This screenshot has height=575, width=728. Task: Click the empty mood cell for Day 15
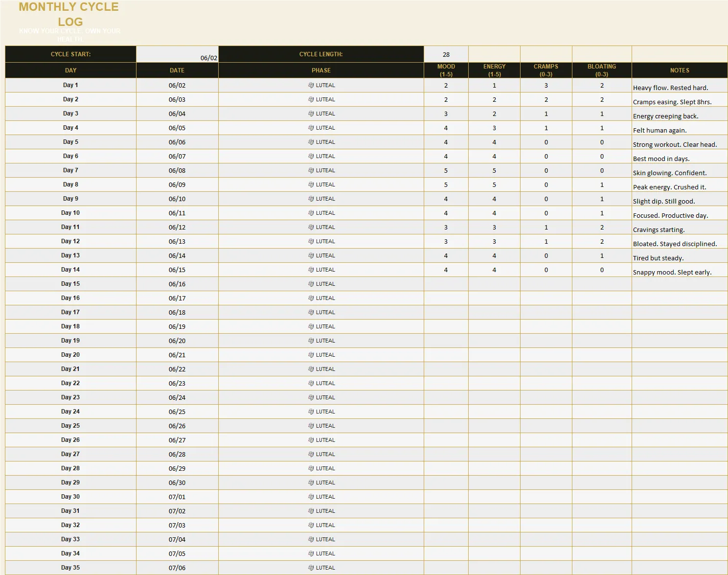pos(446,284)
